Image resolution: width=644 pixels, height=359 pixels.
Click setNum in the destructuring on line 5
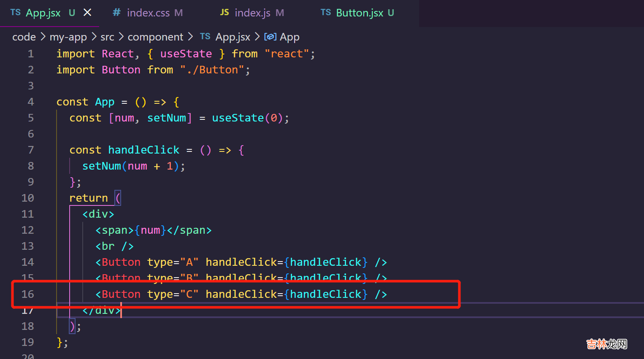pos(167,118)
